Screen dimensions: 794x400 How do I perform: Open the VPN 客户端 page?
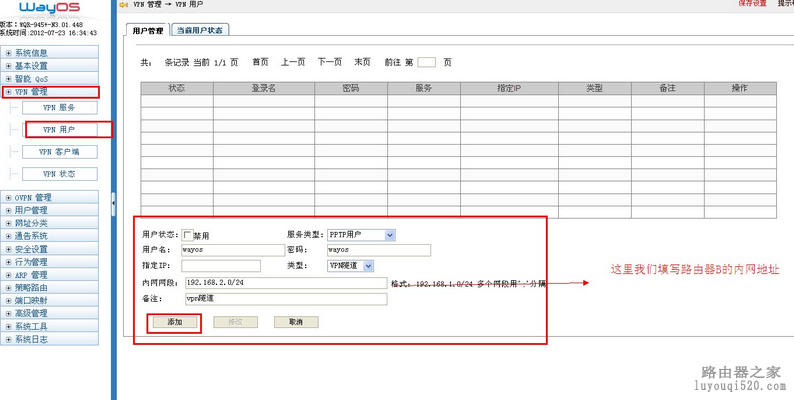coord(59,152)
